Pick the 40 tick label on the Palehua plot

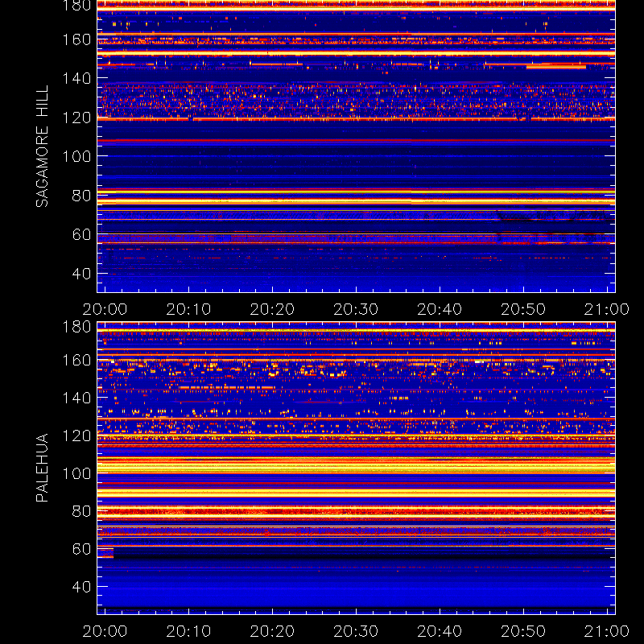pyautogui.click(x=81, y=587)
